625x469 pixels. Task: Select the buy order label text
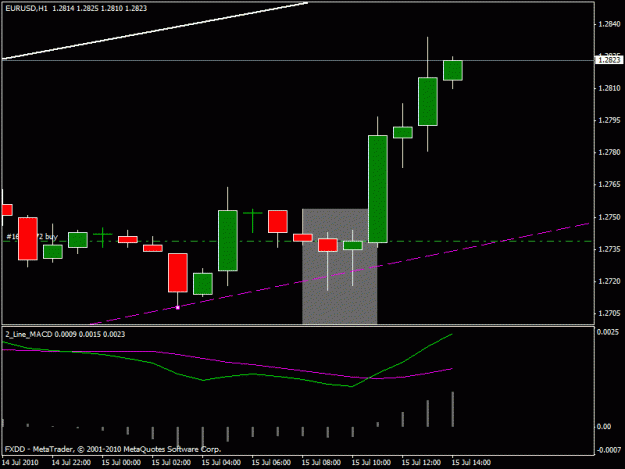pyautogui.click(x=32, y=237)
